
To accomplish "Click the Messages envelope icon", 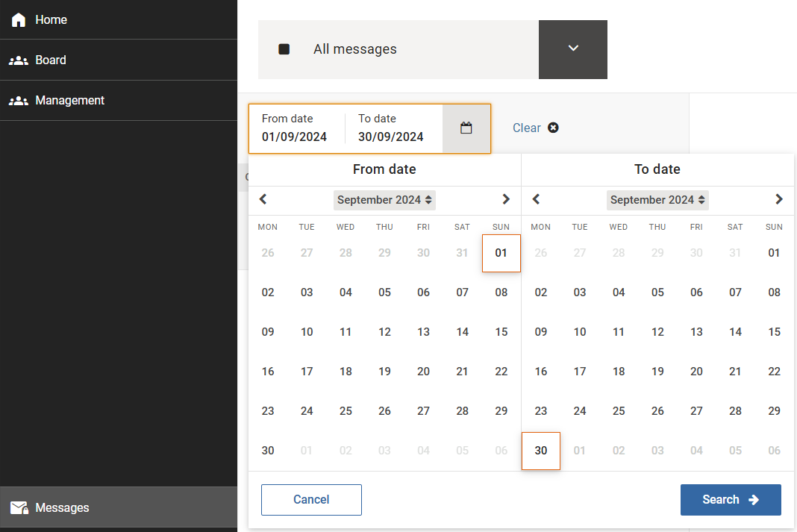I will pos(19,507).
